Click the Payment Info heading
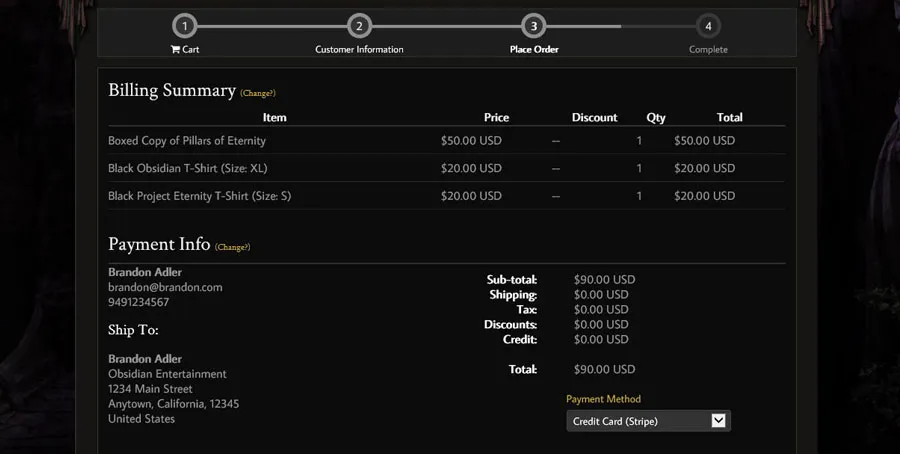Screen dimensions: 900x454 point(159,244)
